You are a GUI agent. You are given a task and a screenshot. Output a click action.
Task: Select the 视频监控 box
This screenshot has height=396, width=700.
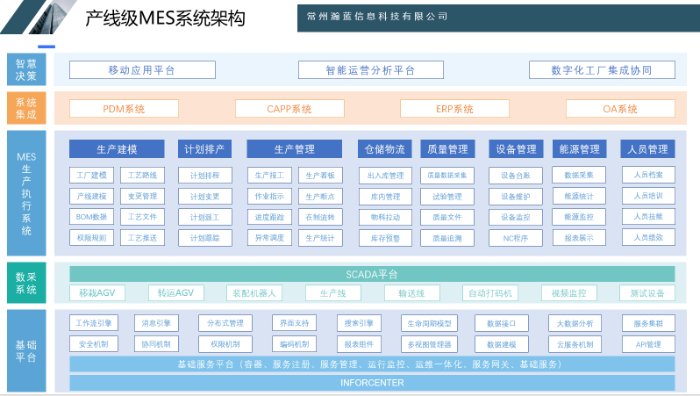[569, 293]
